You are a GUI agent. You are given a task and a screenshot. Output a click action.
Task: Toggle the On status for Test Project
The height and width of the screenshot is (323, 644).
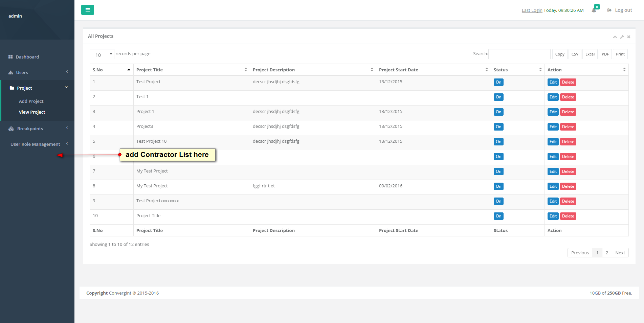point(498,82)
